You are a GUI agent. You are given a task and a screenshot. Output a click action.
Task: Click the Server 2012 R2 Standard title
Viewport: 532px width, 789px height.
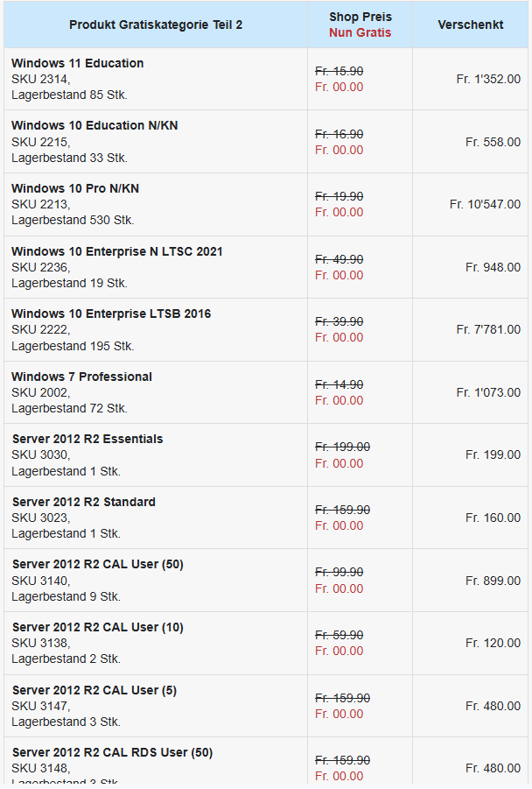click(84, 502)
